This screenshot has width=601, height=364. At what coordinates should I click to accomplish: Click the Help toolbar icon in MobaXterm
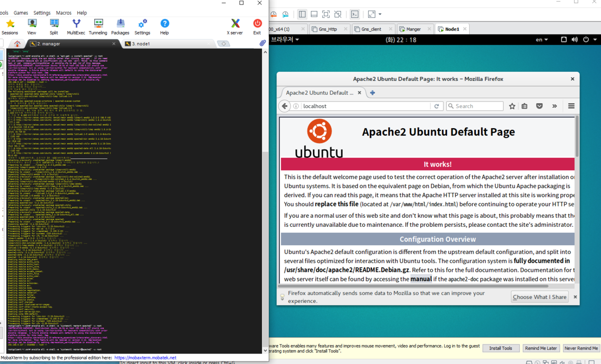pyautogui.click(x=164, y=27)
